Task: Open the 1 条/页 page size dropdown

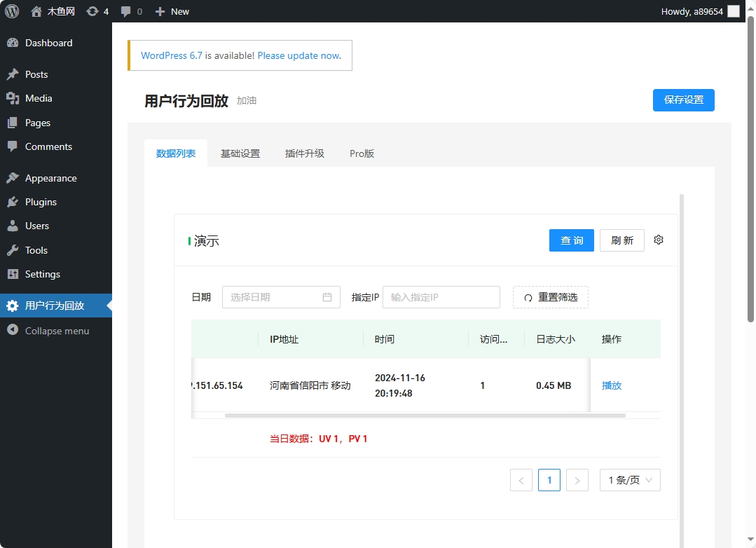Action: 630,480
